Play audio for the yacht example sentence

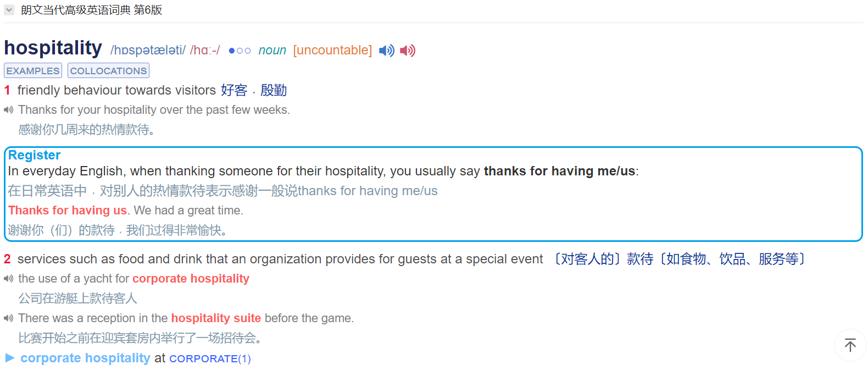[x=8, y=279]
